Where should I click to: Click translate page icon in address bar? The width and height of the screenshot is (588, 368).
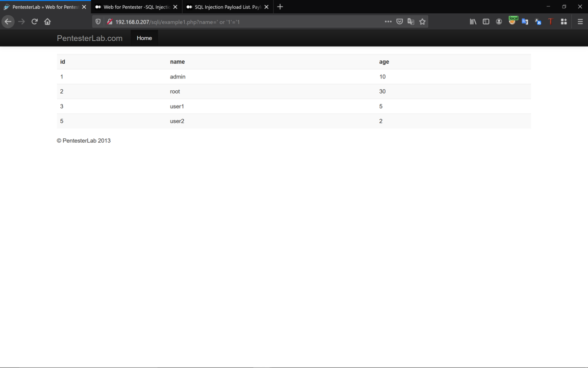click(x=411, y=22)
